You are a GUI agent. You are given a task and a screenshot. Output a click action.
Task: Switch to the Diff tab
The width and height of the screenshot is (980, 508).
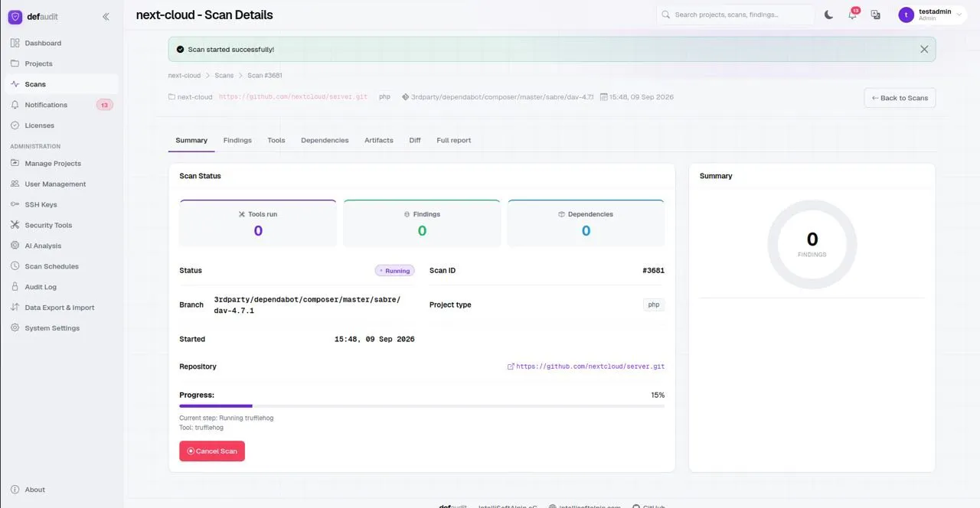415,140
